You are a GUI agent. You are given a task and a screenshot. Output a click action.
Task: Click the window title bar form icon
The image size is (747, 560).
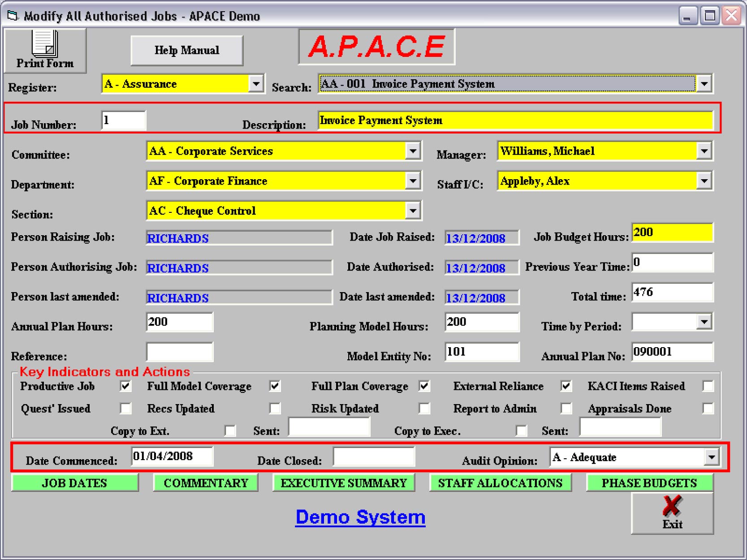click(13, 16)
